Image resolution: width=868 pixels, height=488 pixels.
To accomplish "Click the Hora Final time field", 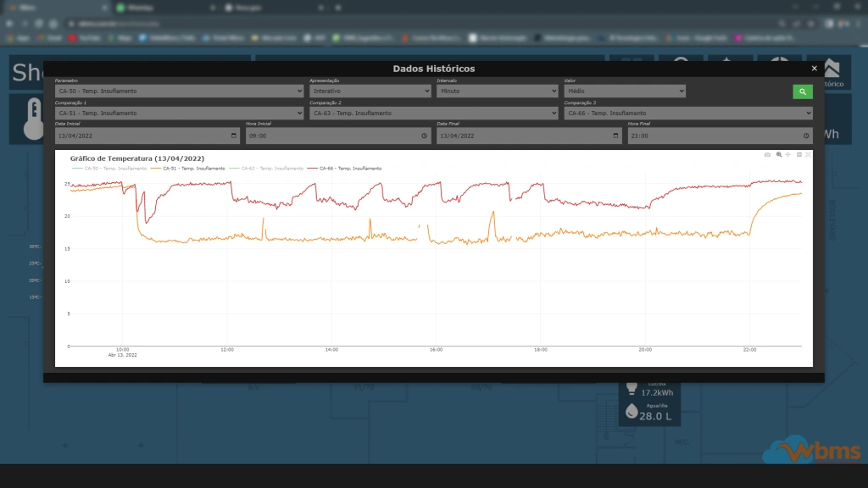I will pyautogui.click(x=712, y=136).
